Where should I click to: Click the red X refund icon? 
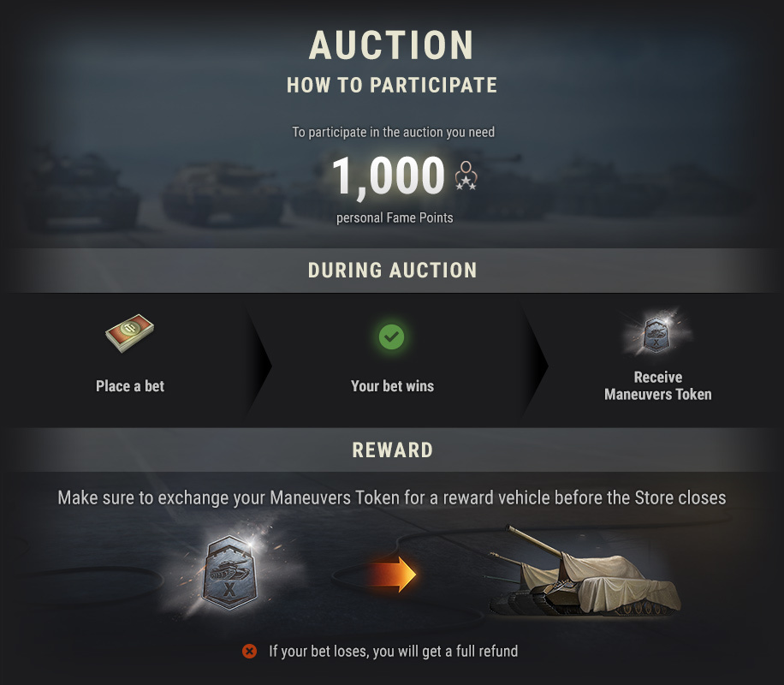point(249,652)
